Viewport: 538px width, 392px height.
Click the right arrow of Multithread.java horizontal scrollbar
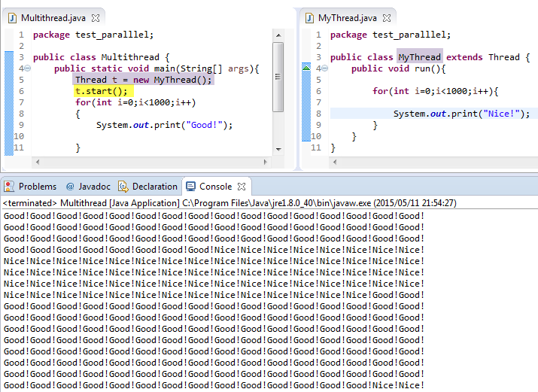point(265,163)
